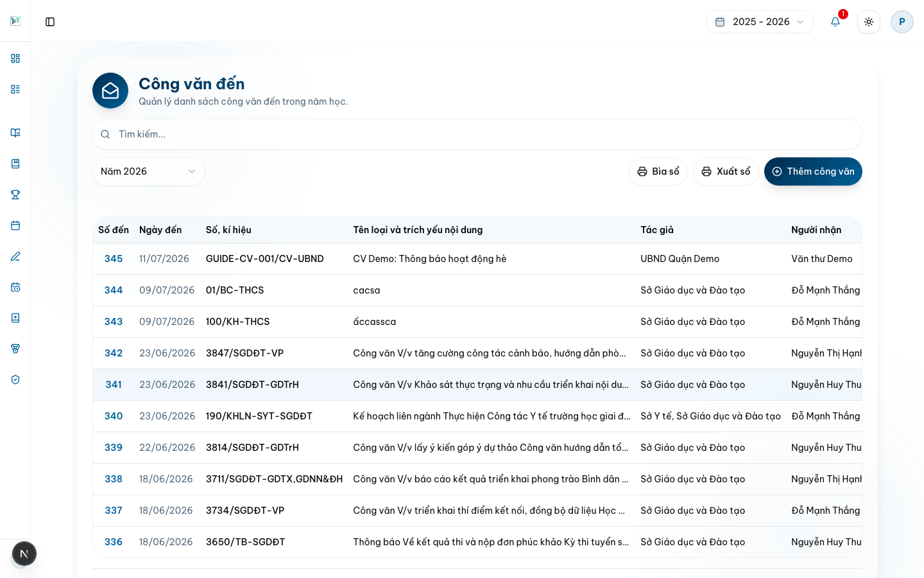Image resolution: width=924 pixels, height=578 pixels.
Task: Click Thêm công văn button
Action: tap(813, 171)
